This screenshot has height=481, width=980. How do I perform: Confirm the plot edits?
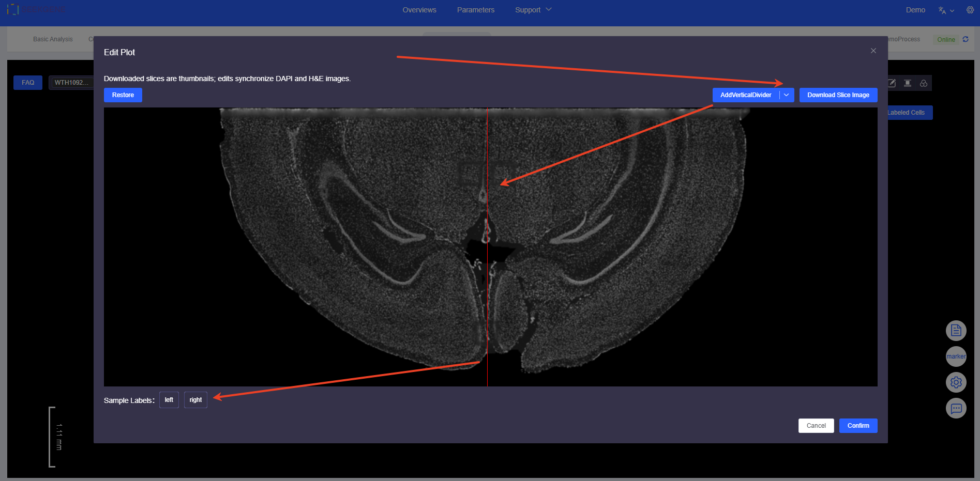point(858,426)
